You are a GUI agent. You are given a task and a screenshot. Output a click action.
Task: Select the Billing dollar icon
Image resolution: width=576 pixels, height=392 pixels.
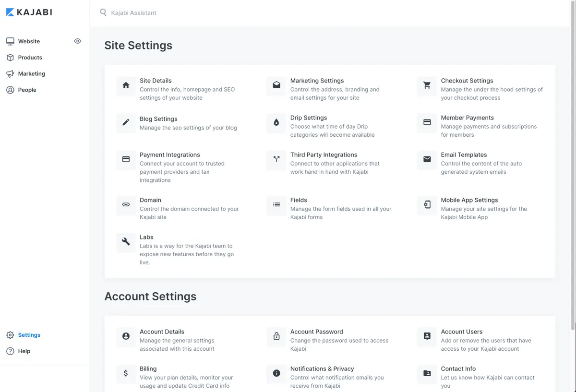pyautogui.click(x=125, y=374)
